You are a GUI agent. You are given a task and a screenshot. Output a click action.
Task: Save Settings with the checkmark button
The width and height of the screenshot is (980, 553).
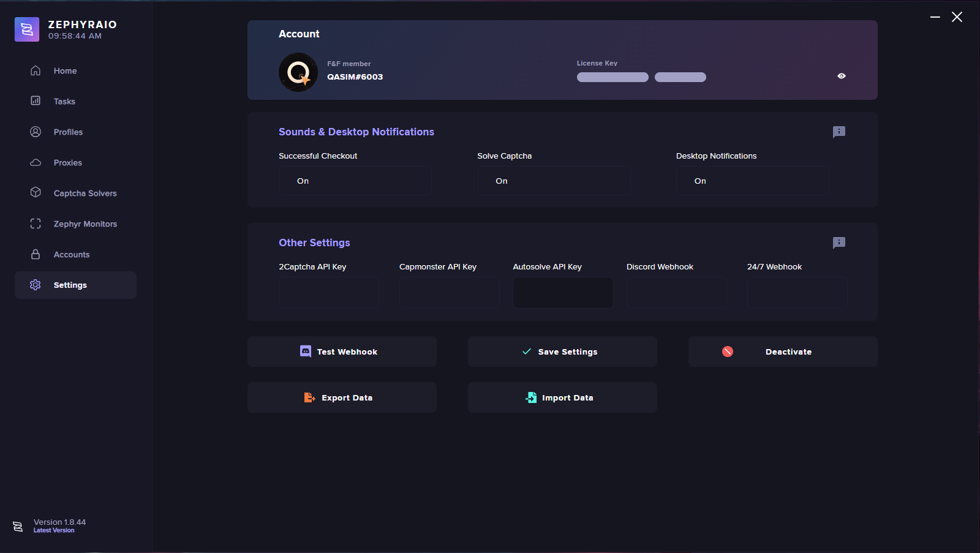pos(562,352)
